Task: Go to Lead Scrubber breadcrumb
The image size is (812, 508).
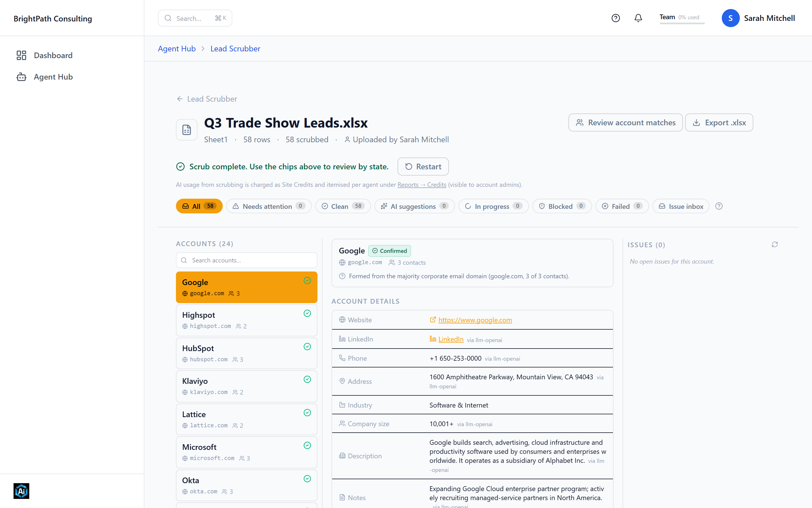Action: pos(235,49)
